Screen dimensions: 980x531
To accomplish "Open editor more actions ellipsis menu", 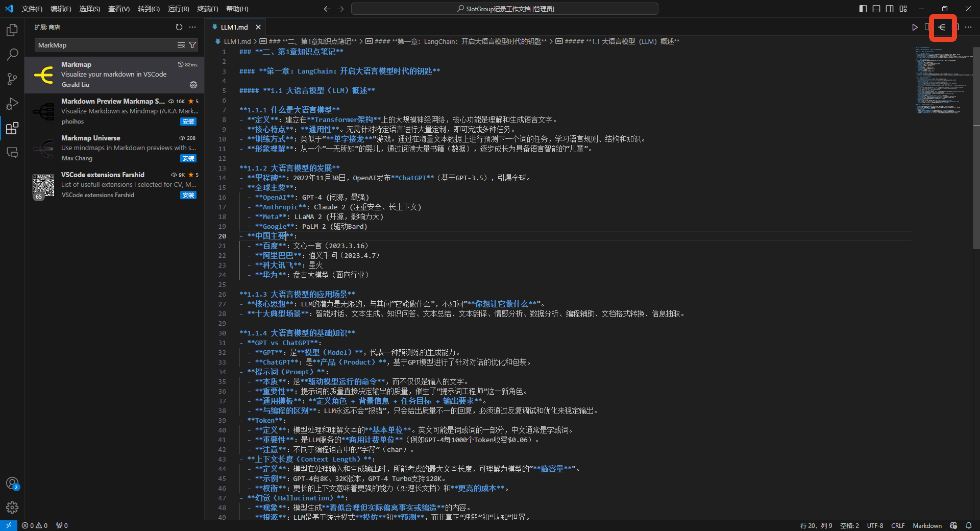I will [x=969, y=28].
